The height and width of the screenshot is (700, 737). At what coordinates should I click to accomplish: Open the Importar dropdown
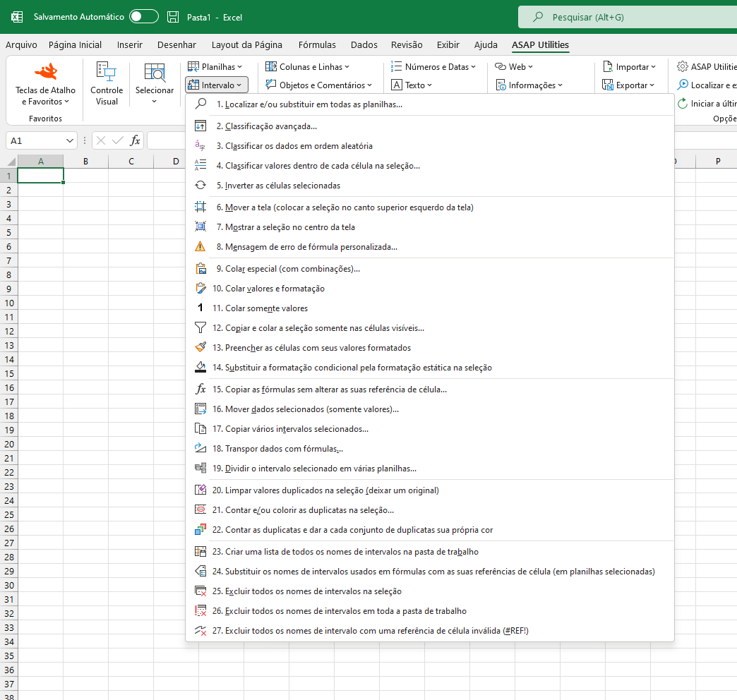tap(629, 67)
